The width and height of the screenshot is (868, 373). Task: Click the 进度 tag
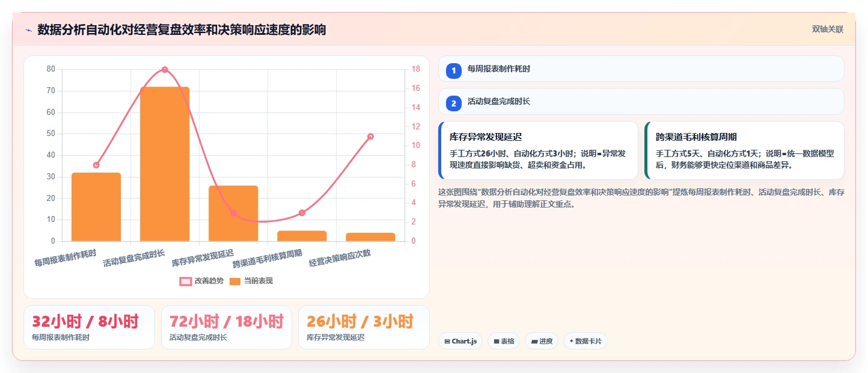click(542, 341)
